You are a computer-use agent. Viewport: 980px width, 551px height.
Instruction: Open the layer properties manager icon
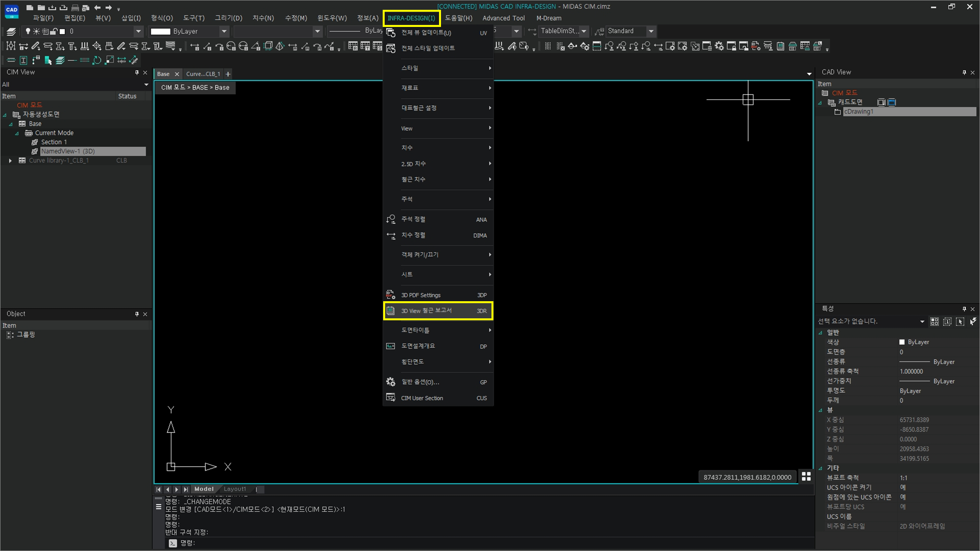(11, 31)
